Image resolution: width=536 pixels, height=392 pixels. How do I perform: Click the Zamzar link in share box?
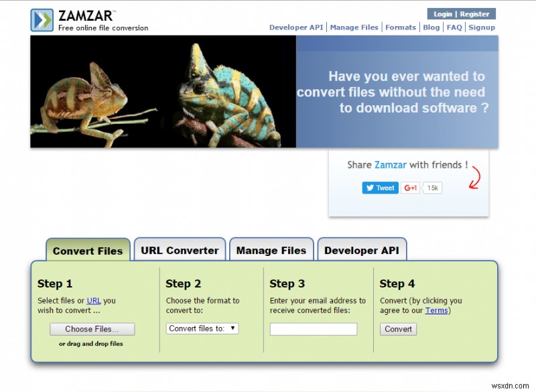pyautogui.click(x=391, y=165)
